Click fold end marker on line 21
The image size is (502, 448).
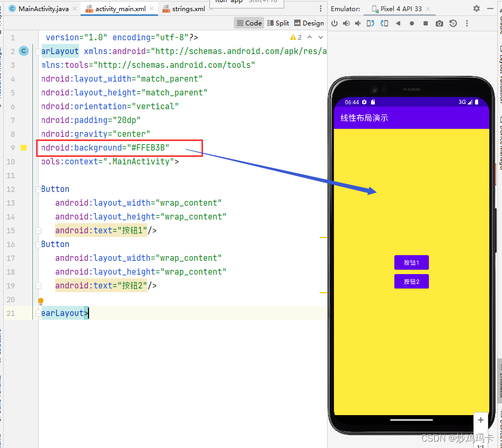pyautogui.click(x=38, y=313)
